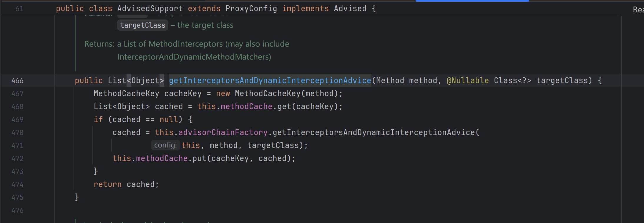
Task: Click the Method parameter type on line 466
Action: [x=390, y=81]
